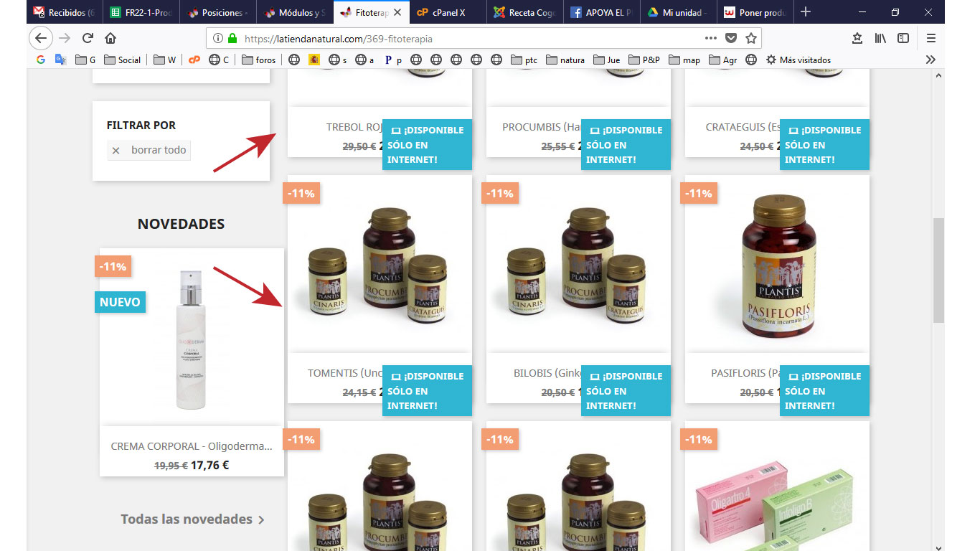The height and width of the screenshot is (551, 980).
Task: Open the browser home page
Action: click(x=110, y=38)
